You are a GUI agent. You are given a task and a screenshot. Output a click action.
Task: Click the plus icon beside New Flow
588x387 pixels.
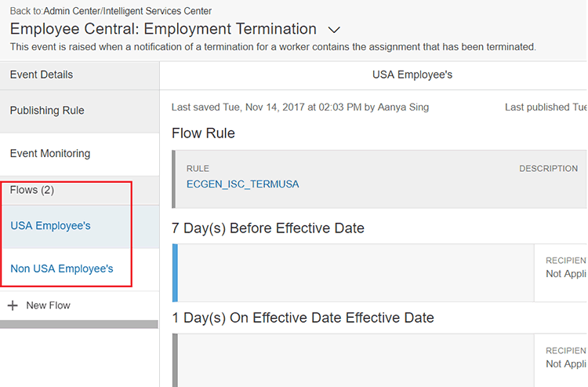(13, 305)
